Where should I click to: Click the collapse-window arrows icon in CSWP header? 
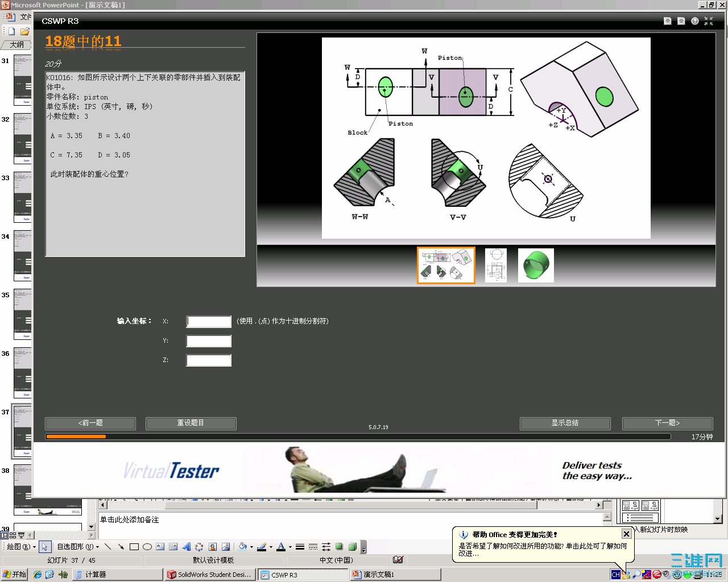(x=709, y=21)
